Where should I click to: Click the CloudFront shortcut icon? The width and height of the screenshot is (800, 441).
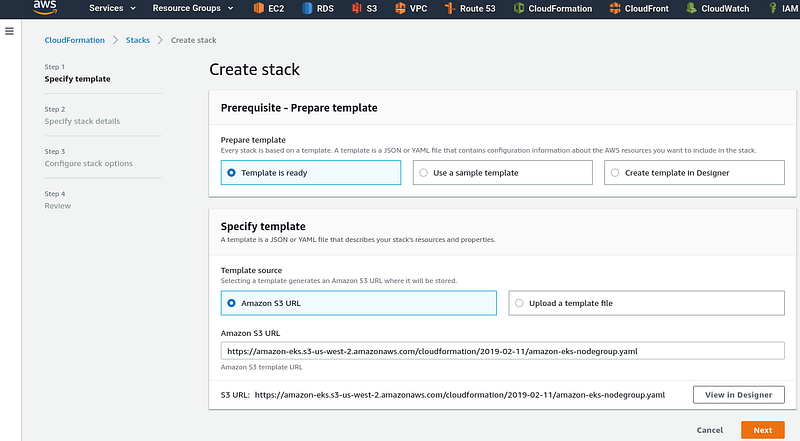615,8
